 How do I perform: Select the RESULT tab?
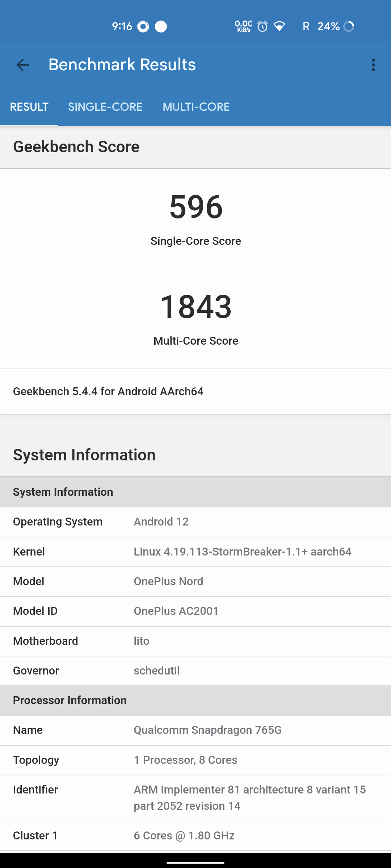pos(29,107)
